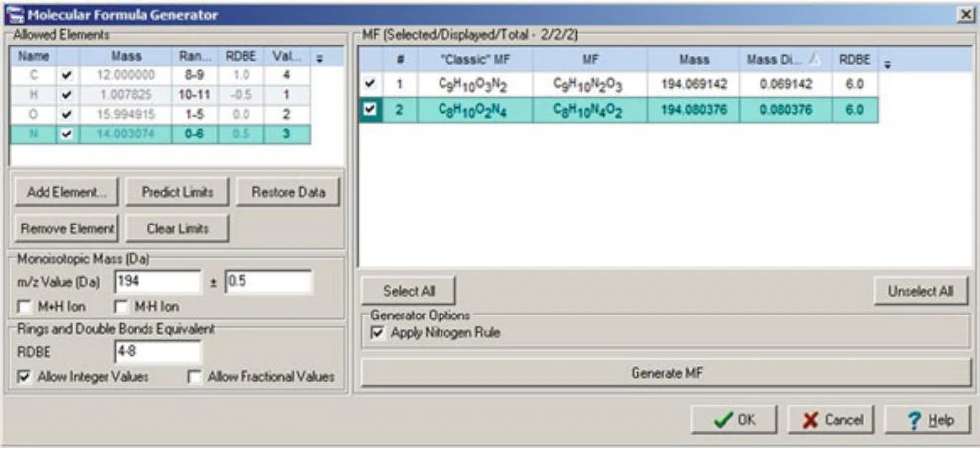Enable Allow Fractional Values checkbox
The image size is (980, 450).
195,377
